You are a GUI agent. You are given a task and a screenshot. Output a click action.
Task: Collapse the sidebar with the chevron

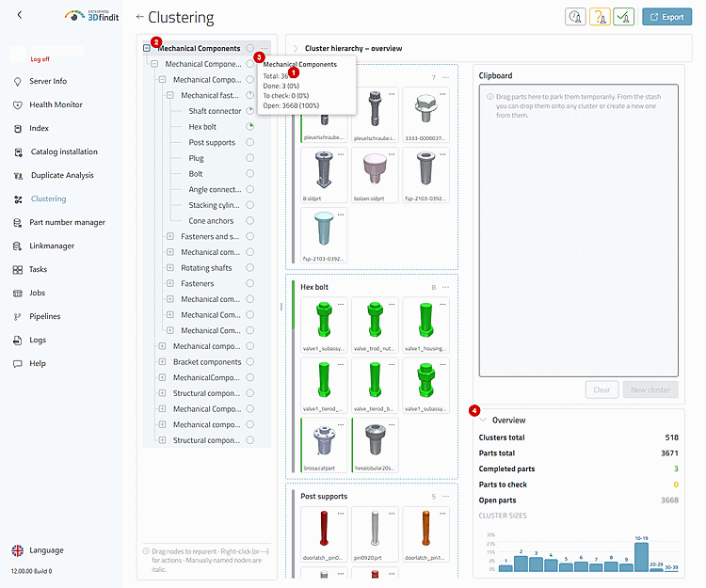tap(20, 15)
